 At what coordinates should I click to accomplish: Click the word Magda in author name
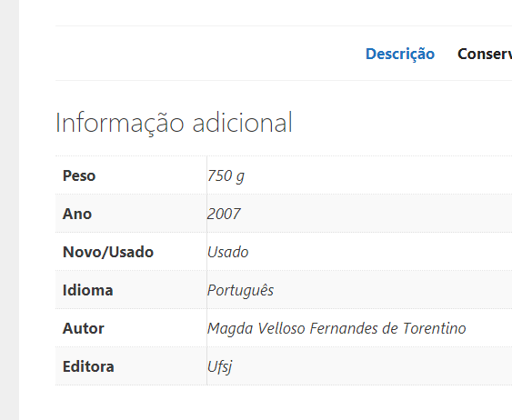point(230,328)
